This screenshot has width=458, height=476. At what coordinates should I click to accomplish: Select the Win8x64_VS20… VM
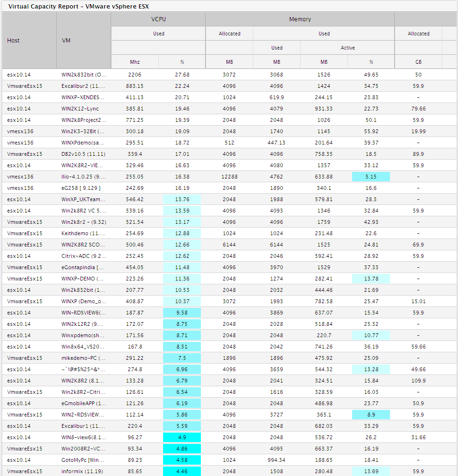83,347
